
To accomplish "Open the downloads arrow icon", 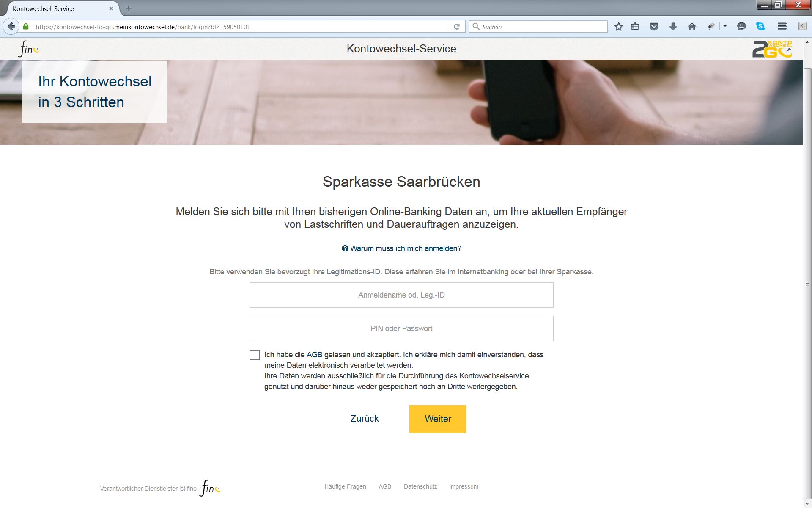I will 673,27.
